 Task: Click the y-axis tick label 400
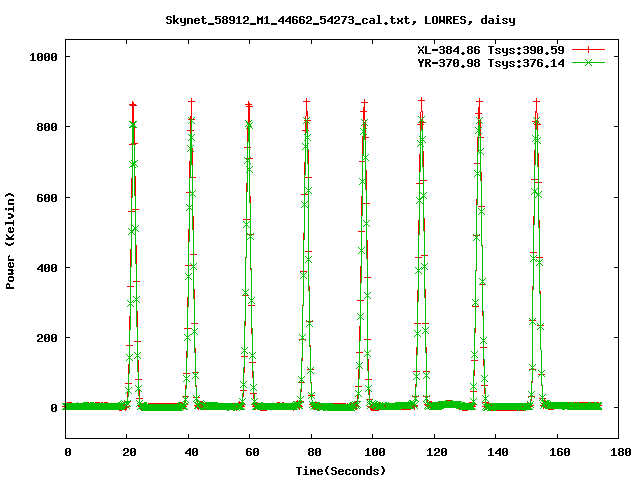[47, 268]
